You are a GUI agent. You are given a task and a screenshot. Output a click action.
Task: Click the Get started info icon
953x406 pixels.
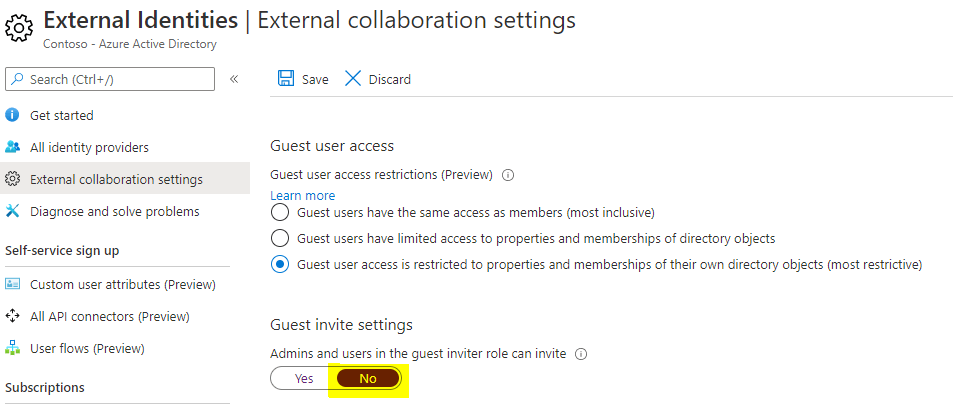pos(13,115)
